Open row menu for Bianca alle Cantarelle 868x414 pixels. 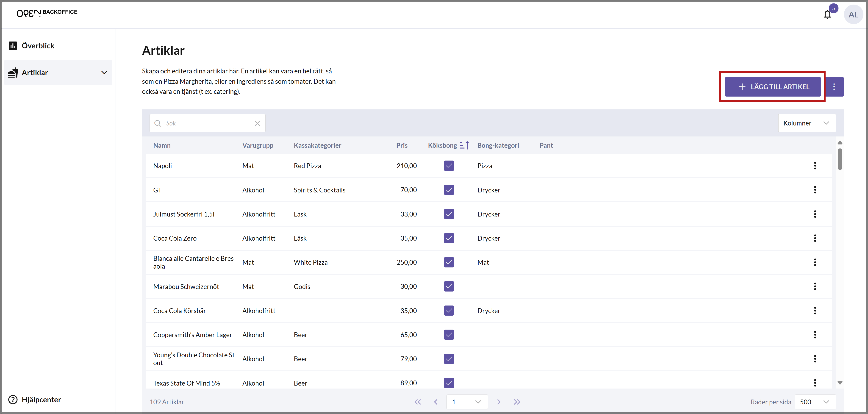815,262
